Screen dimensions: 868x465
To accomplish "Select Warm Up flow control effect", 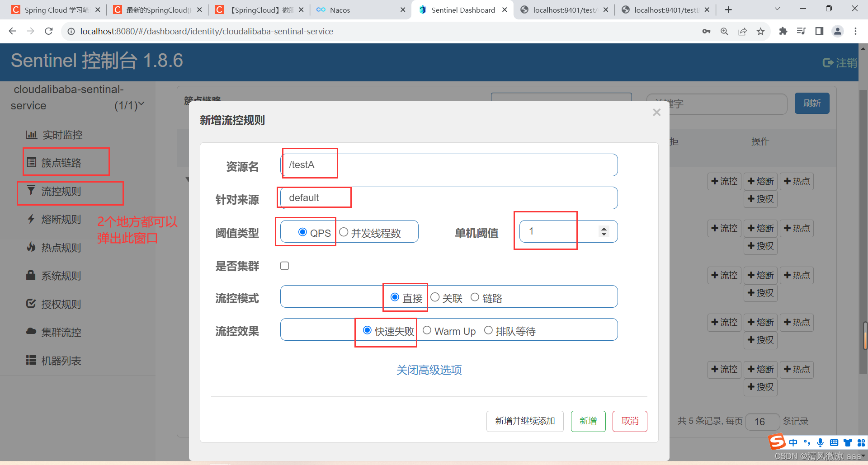I will (x=427, y=330).
